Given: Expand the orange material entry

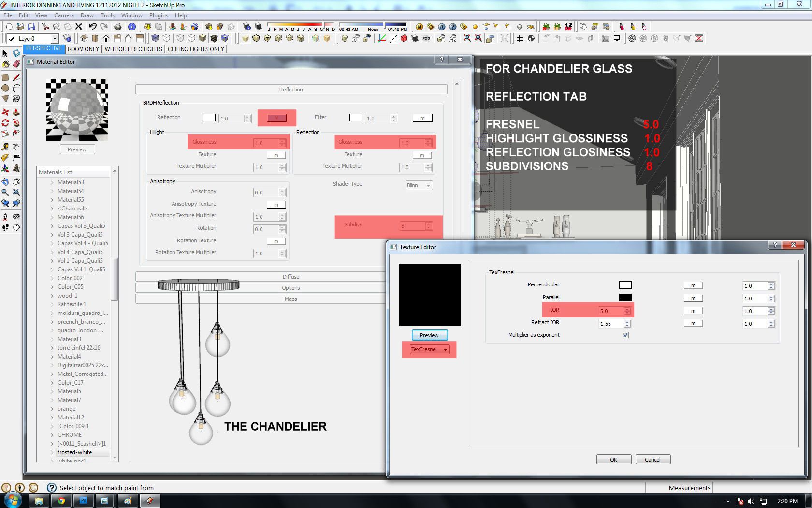Looking at the screenshot, I should pyautogui.click(x=52, y=409).
